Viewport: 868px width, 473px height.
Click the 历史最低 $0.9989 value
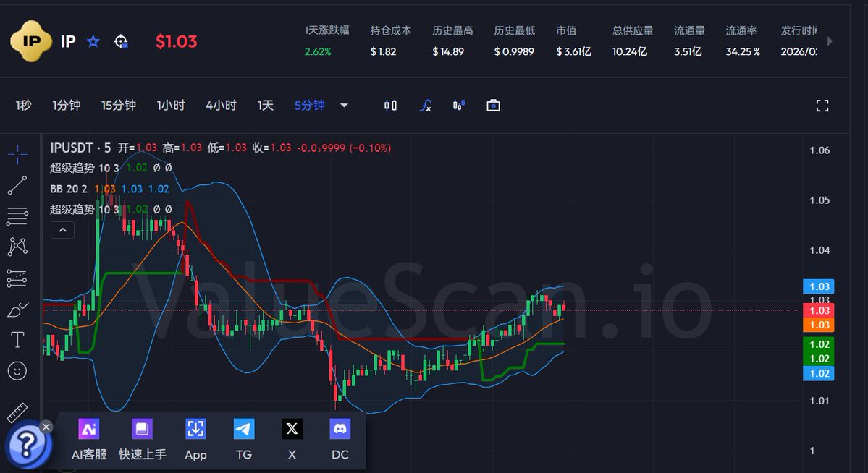(x=514, y=51)
